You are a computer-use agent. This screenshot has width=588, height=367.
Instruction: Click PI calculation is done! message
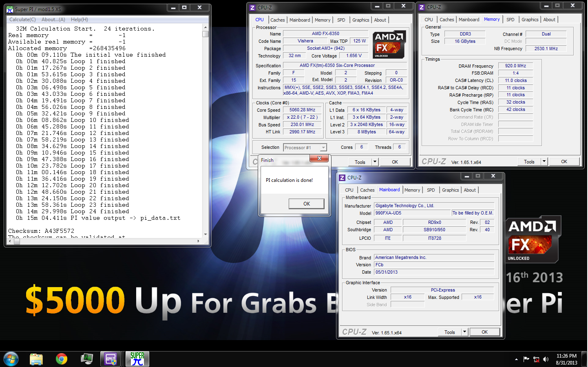(290, 180)
